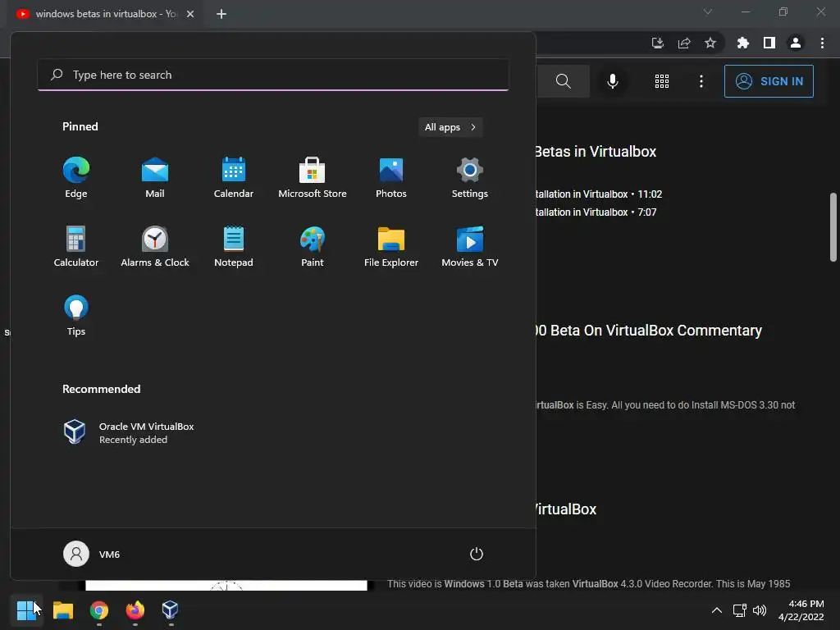Click the install app icon in address bar
840x630 pixels.
point(658,43)
